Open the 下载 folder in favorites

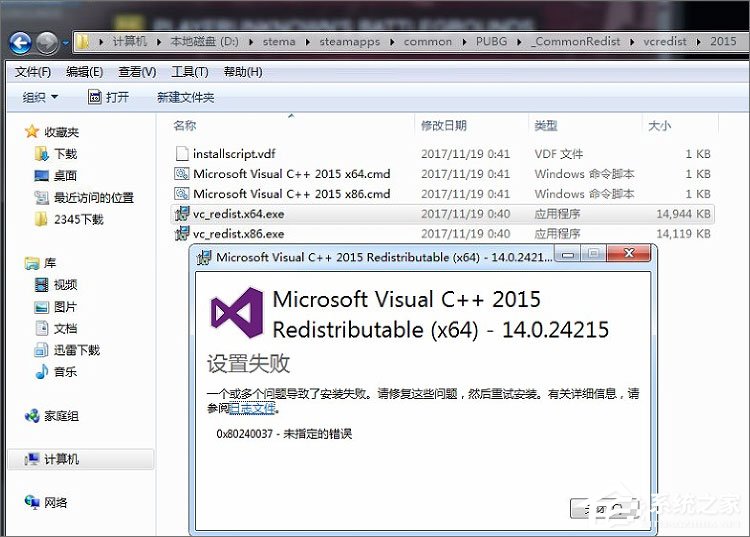click(64, 154)
